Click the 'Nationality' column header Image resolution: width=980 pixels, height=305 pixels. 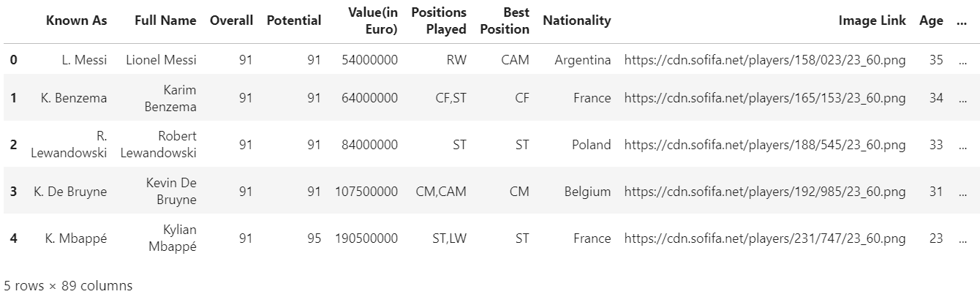pos(576,20)
